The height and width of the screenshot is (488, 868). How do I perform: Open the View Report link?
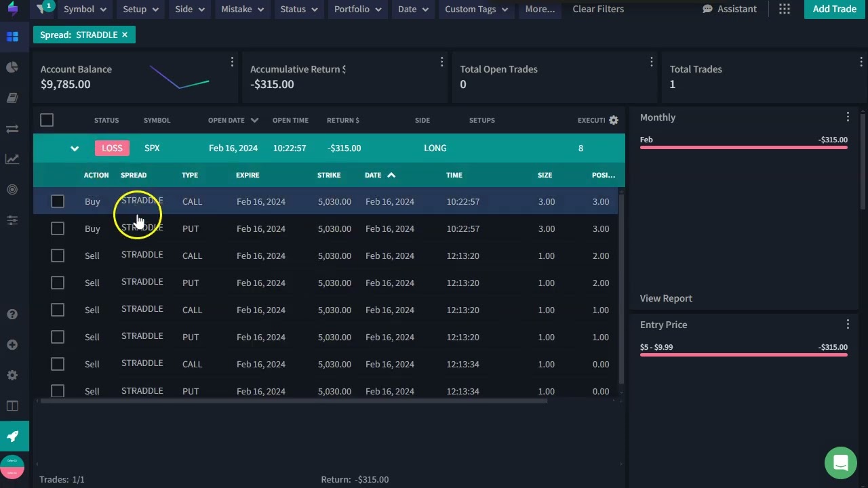pos(666,298)
